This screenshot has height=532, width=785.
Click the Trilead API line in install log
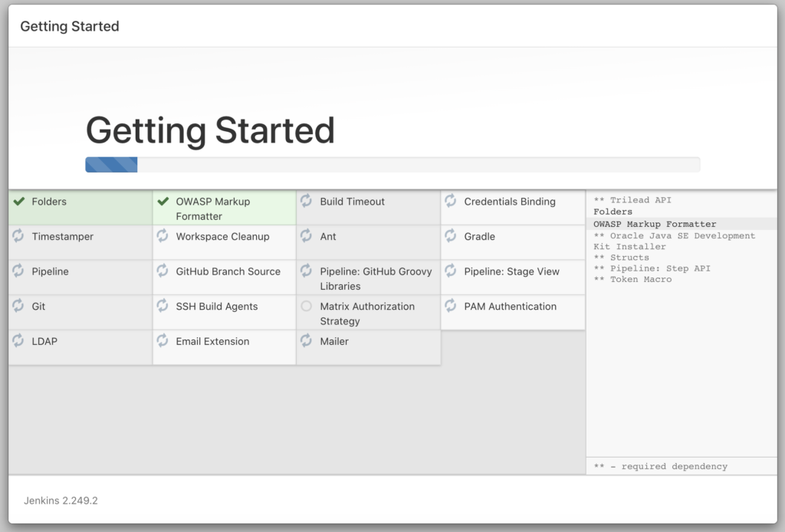(632, 200)
